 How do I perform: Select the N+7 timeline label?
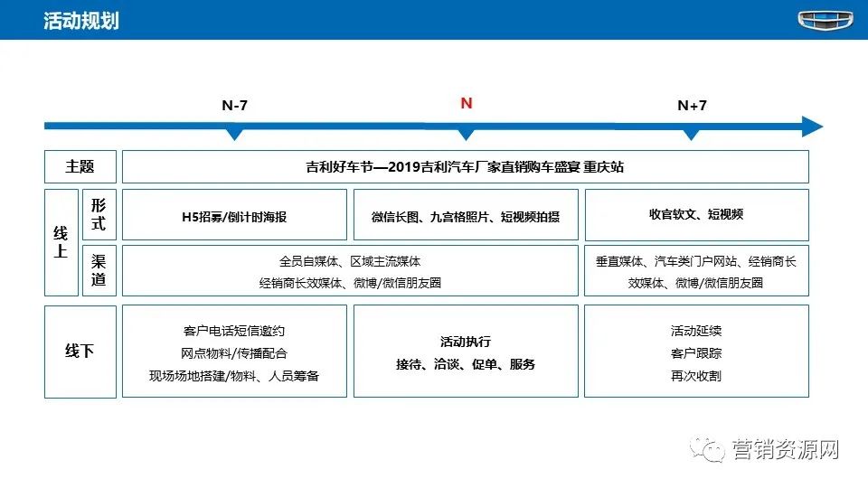click(x=692, y=105)
